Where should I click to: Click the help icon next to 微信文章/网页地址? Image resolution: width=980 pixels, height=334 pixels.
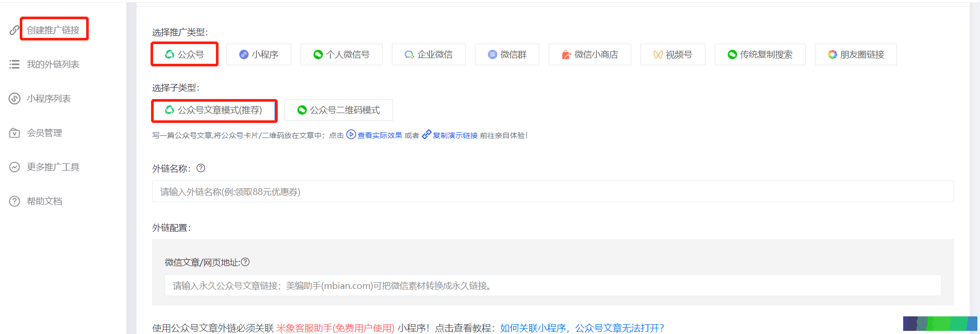(246, 262)
